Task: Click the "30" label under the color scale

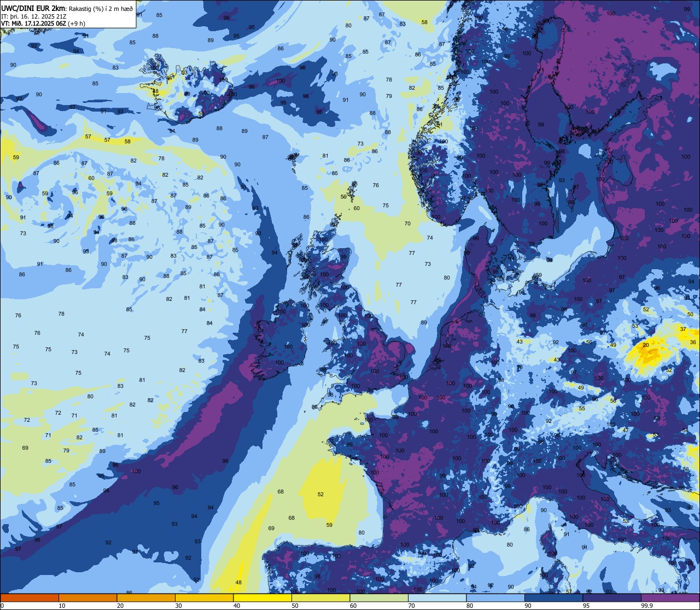Action: pyautogui.click(x=178, y=606)
